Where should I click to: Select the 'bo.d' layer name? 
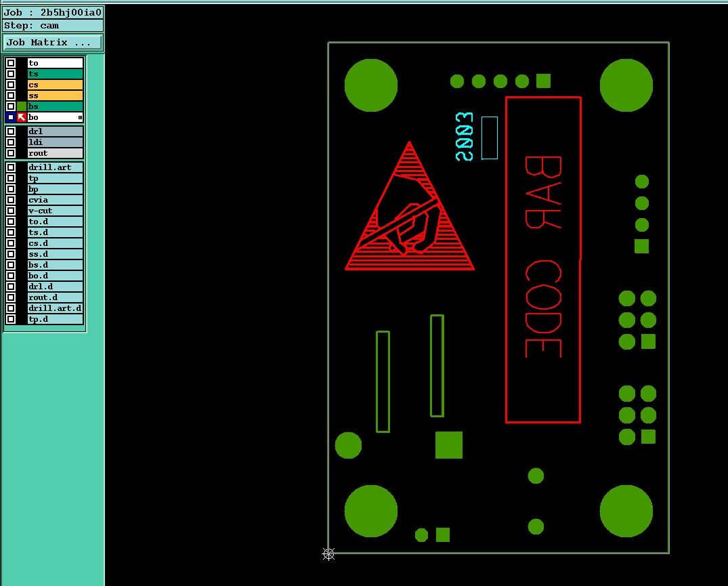(56, 276)
